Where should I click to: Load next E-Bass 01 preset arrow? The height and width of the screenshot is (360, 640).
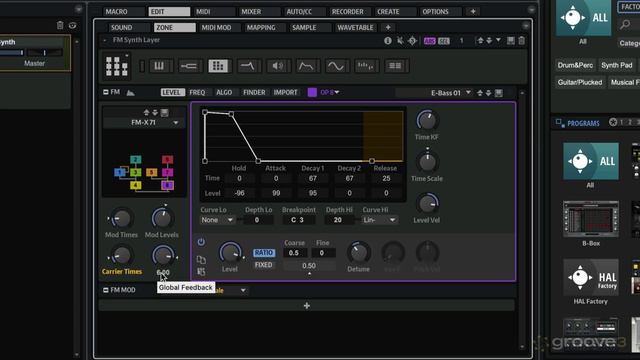(x=489, y=93)
